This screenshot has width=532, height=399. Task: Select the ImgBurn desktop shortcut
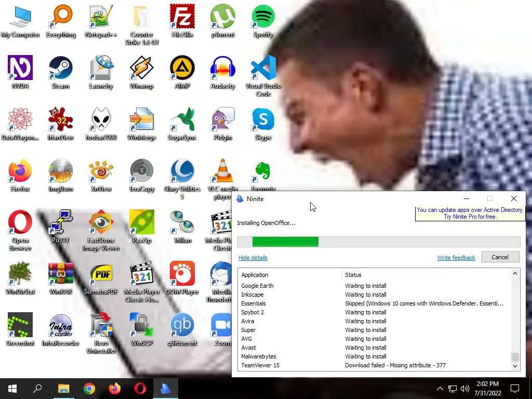pos(61,175)
